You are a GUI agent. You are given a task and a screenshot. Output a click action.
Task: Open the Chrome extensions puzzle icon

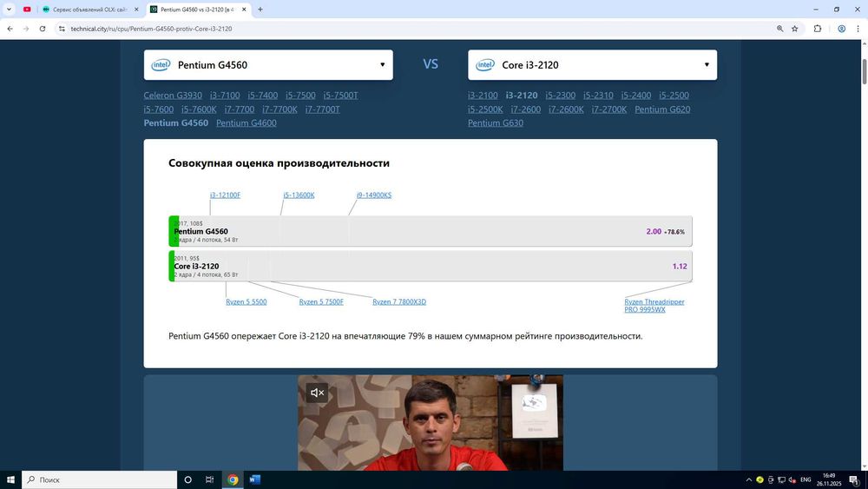[817, 29]
